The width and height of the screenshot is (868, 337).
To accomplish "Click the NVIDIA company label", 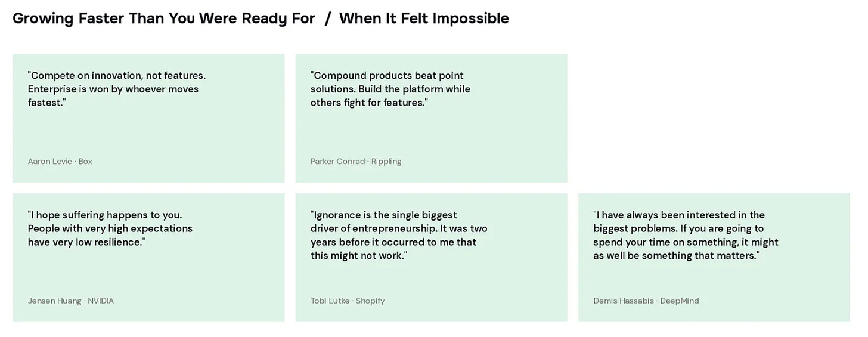I will point(101,301).
